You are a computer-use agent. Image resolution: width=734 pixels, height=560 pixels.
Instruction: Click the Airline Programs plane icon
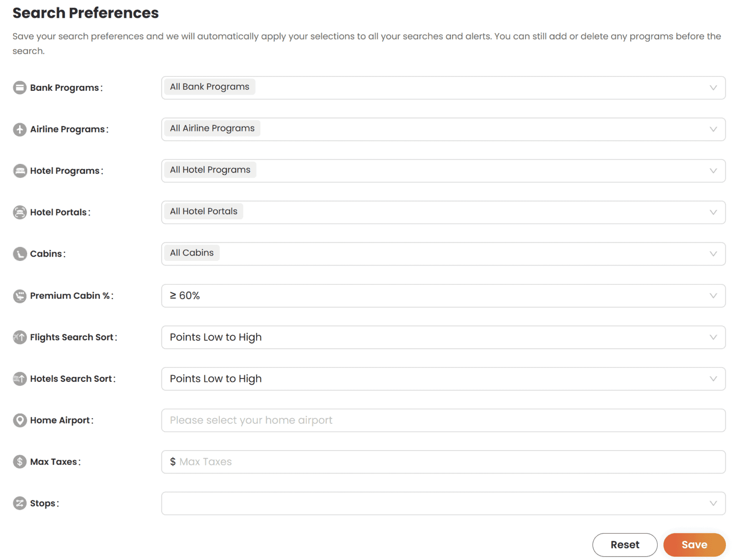20,129
